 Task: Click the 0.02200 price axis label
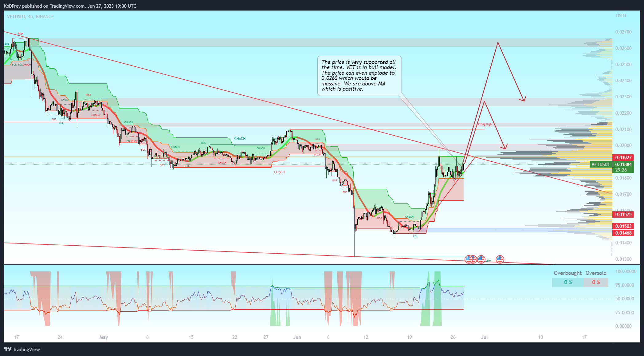pyautogui.click(x=623, y=113)
